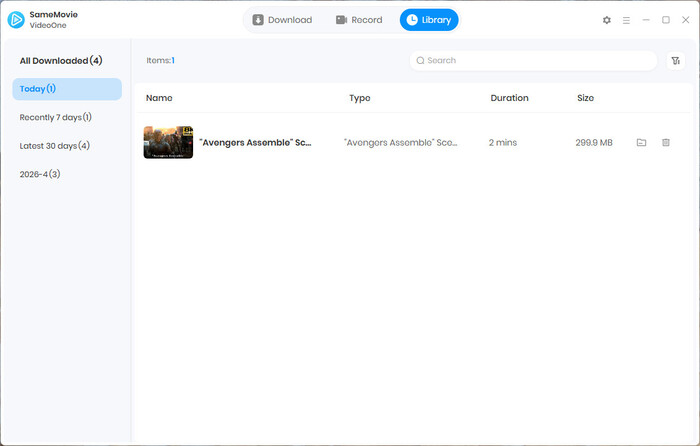Click the "Avengers Assemble" Sc... name text
Image resolution: width=700 pixels, height=446 pixels.
(255, 143)
